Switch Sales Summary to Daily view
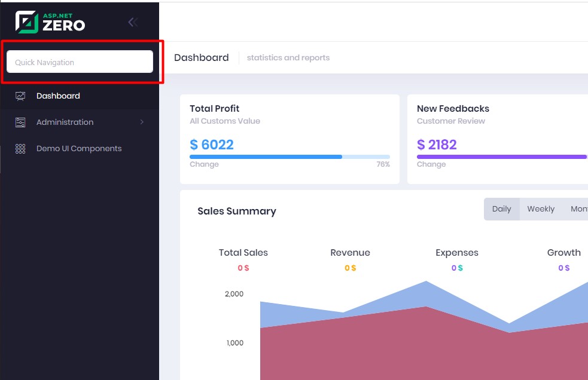Screen dimensions: 588x380 click(501, 209)
